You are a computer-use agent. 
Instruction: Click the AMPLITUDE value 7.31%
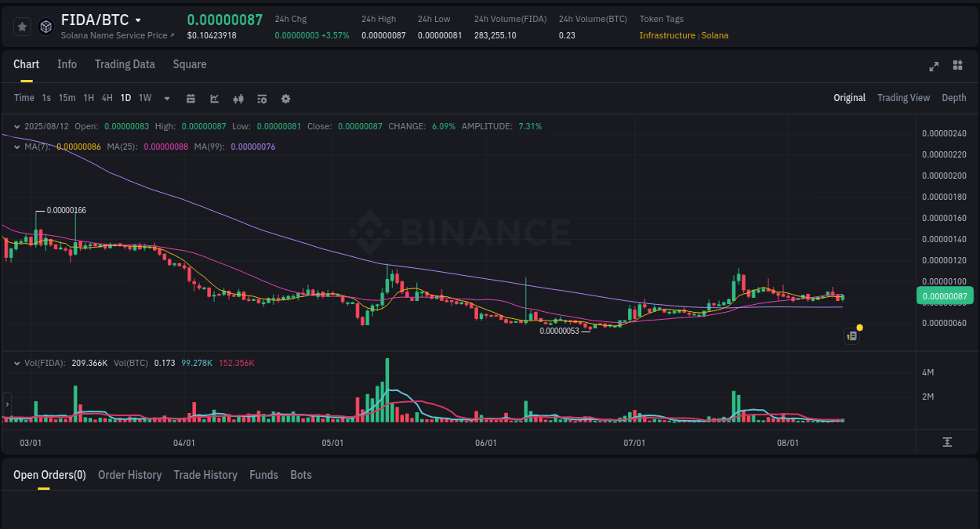(x=530, y=126)
